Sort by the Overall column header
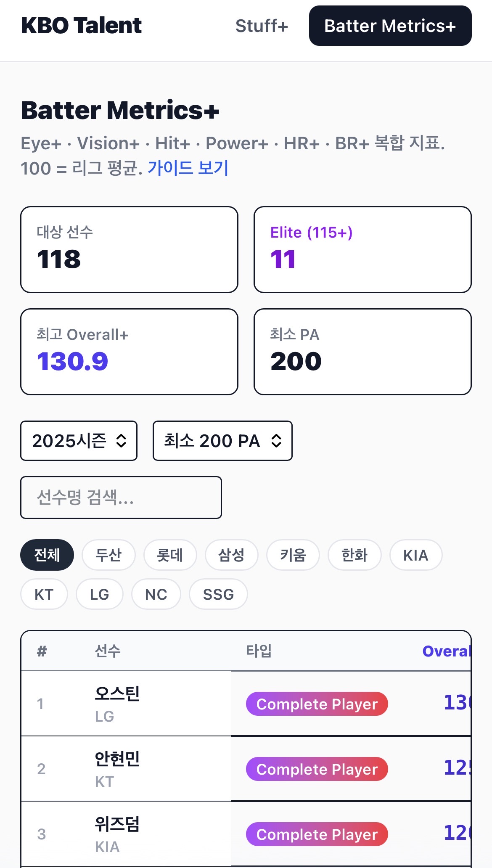The image size is (492, 868). pos(446,651)
